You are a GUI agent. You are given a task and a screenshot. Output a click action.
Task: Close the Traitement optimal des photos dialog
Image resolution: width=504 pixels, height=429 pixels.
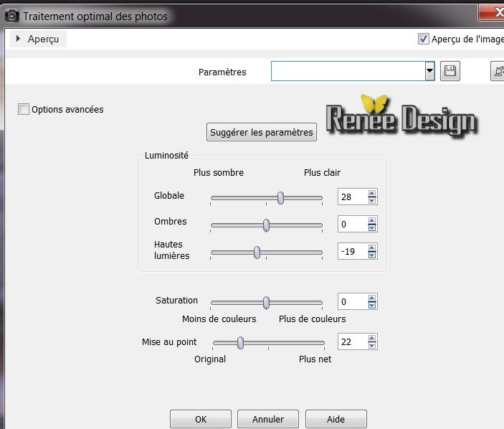493,12
